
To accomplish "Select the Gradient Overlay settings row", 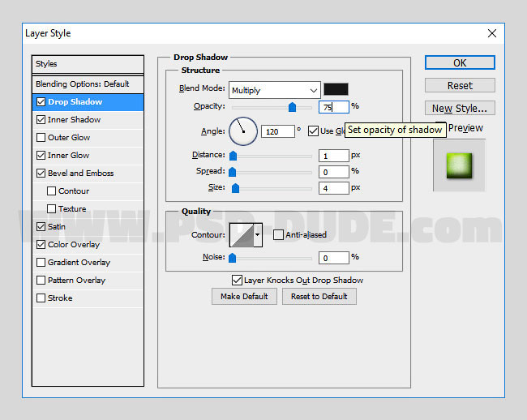I will coord(88,262).
